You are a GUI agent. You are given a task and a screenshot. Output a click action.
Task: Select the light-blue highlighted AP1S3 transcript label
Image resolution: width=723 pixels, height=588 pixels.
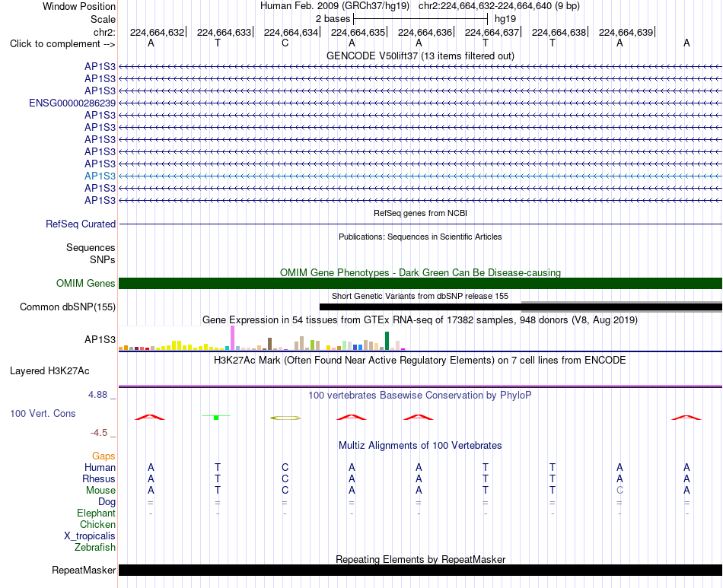click(x=100, y=176)
